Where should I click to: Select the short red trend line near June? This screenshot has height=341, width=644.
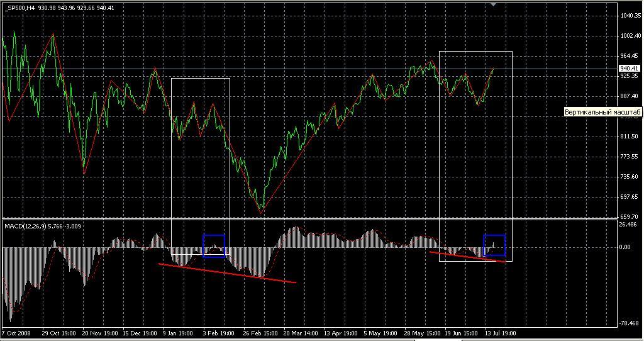467,257
